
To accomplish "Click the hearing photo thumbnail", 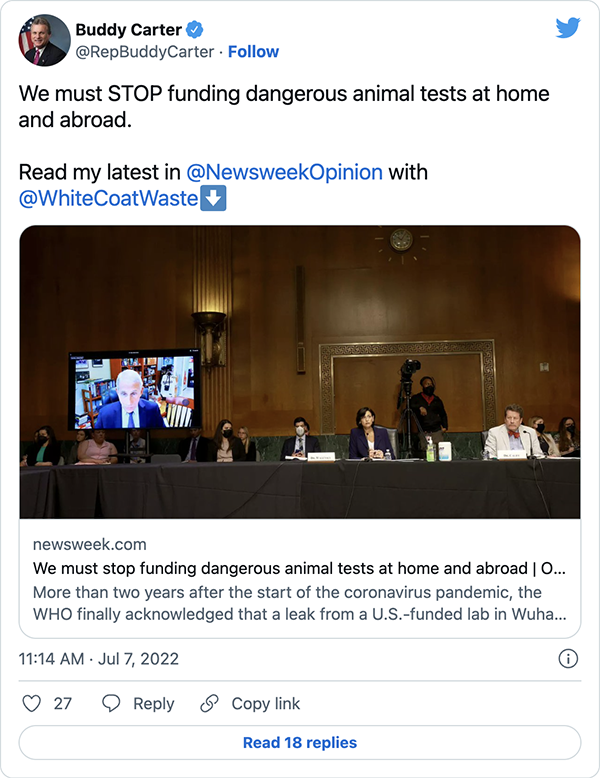I will point(300,372).
